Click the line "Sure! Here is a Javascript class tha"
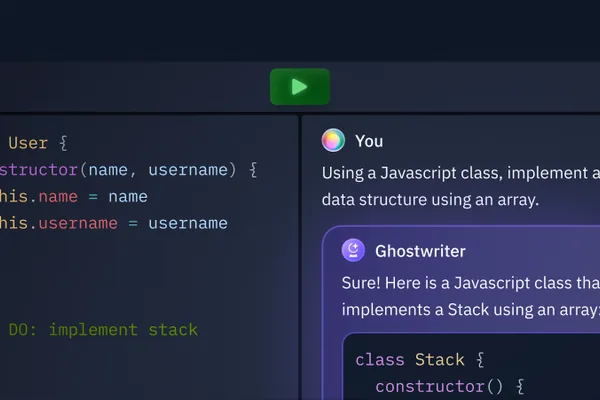This screenshot has width=600, height=400. [471, 283]
